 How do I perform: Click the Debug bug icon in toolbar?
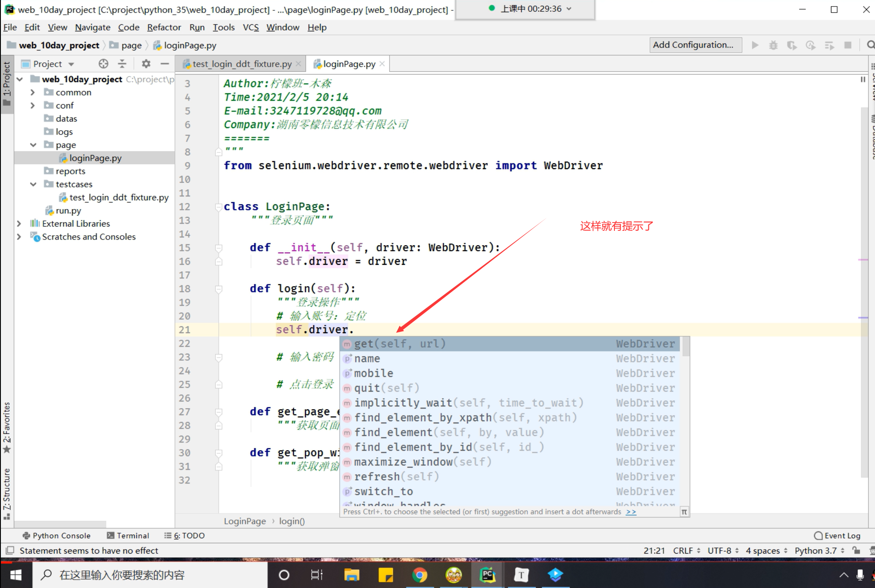coord(773,45)
